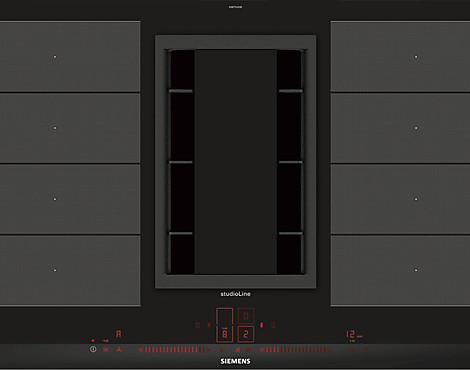470x370 pixels.
Task: Select the zone display showing 8
Action: click(225, 334)
